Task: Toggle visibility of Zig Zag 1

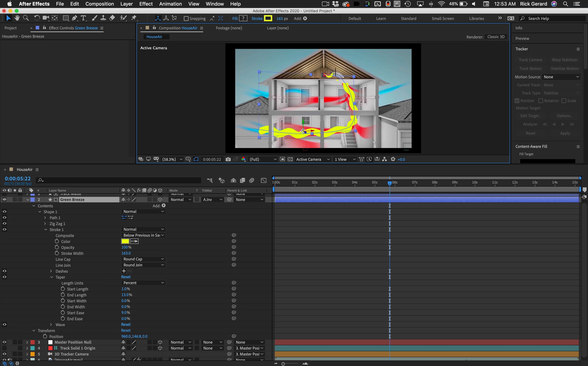Action: (4, 223)
